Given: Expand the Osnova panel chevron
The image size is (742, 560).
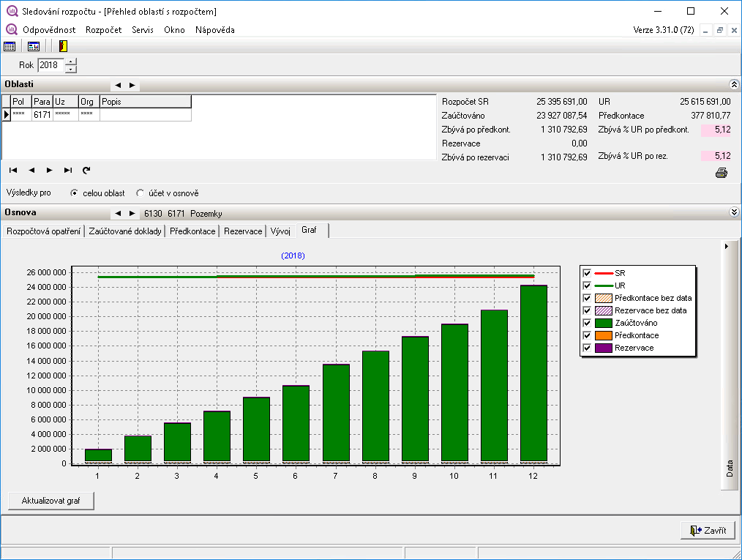Looking at the screenshot, I should [734, 212].
